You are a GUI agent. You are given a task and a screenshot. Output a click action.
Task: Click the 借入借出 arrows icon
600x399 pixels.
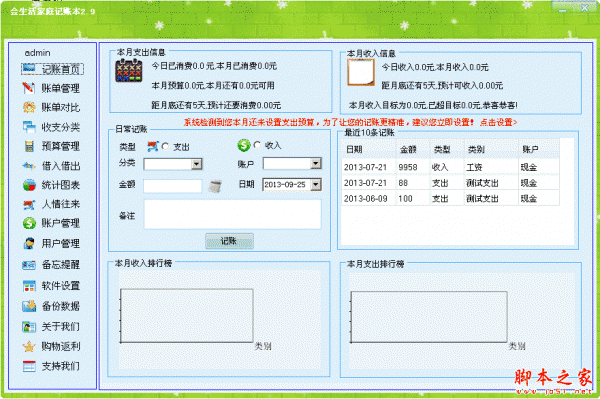tap(29, 166)
